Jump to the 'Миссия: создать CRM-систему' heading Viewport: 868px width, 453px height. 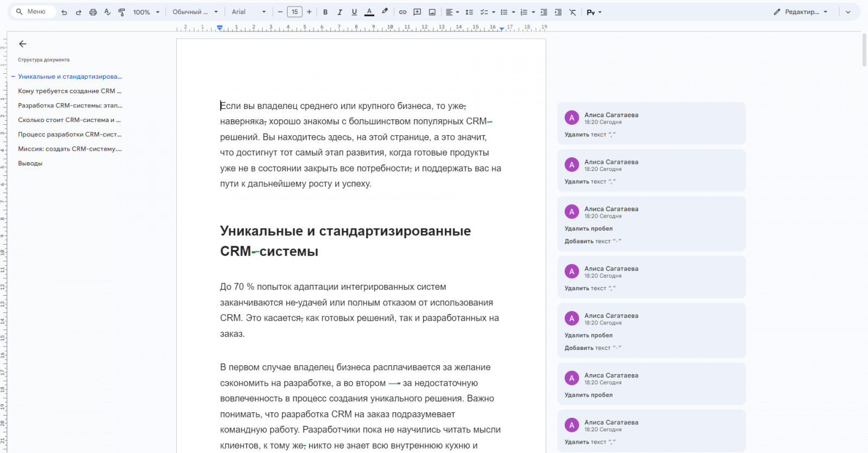[x=70, y=149]
